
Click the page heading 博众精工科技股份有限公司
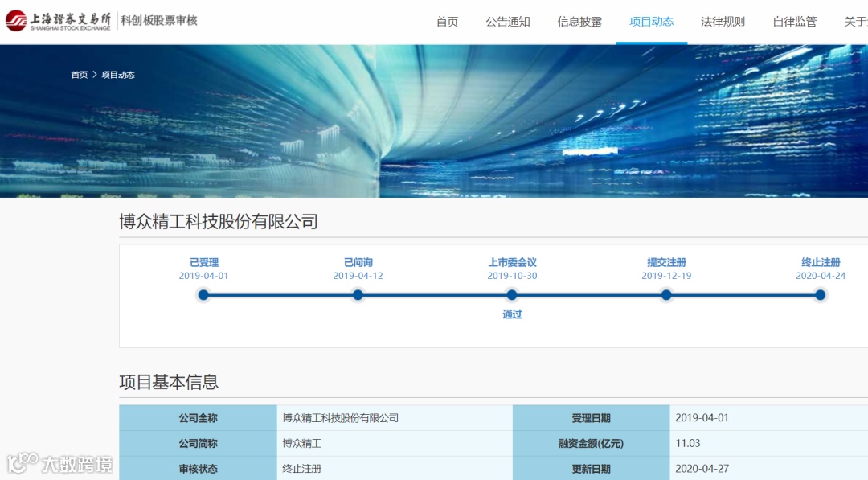(219, 221)
